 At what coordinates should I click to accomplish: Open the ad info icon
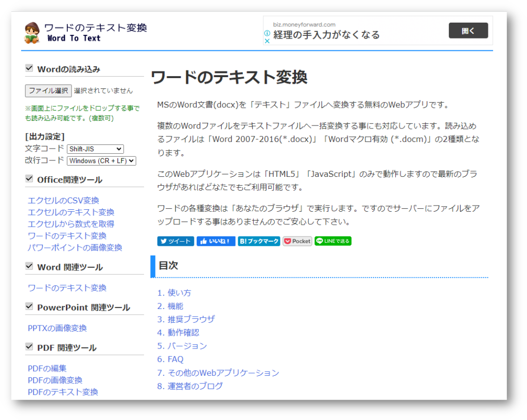[267, 33]
